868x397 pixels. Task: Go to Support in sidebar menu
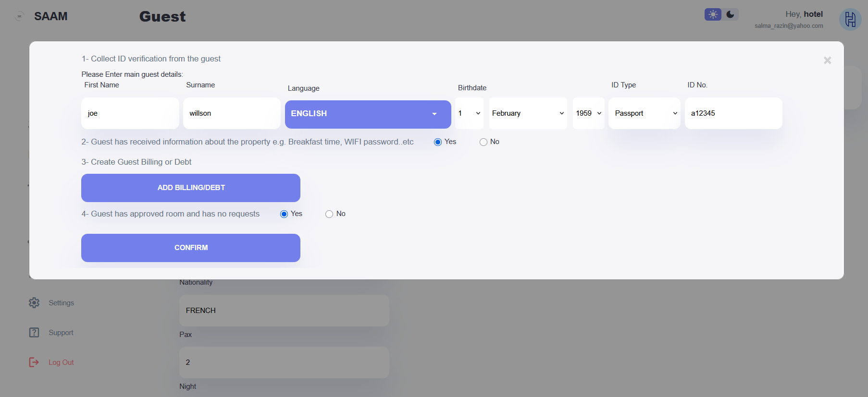pyautogui.click(x=61, y=333)
